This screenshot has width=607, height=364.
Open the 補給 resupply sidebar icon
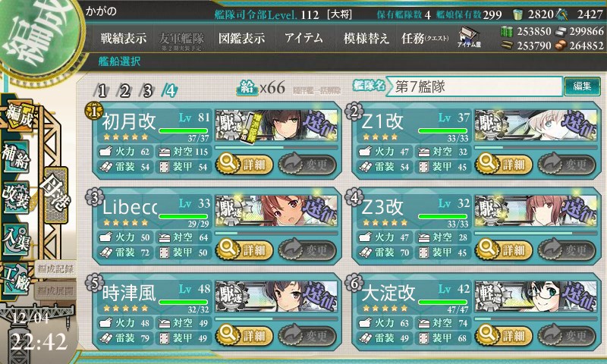click(x=16, y=156)
